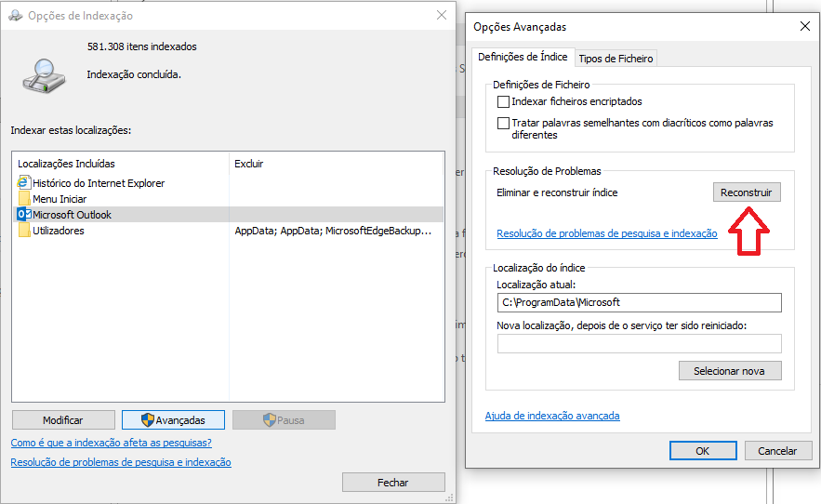Open Ajuda de indexação avançada link
Viewport: 821px width, 504px height.
[x=552, y=416]
